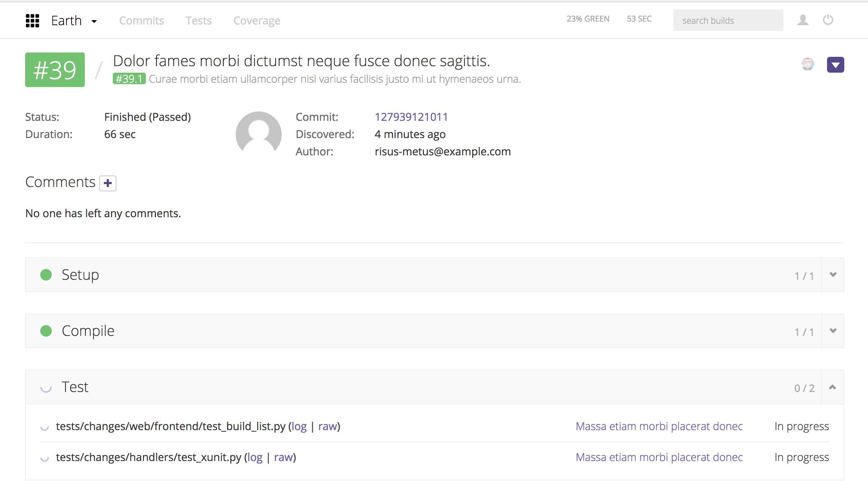Click the search builds field
Image resolution: width=868 pixels, height=497 pixels.
click(x=728, y=20)
